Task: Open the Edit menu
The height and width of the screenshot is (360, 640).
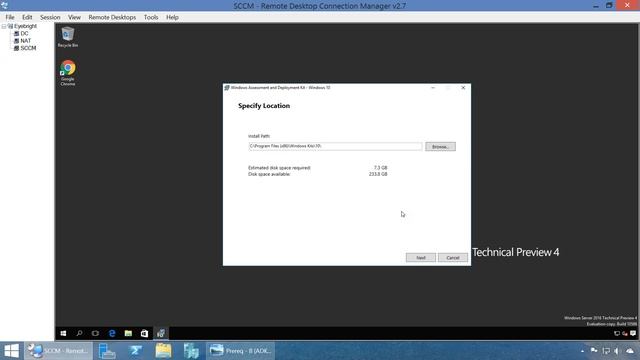Action: tap(27, 17)
